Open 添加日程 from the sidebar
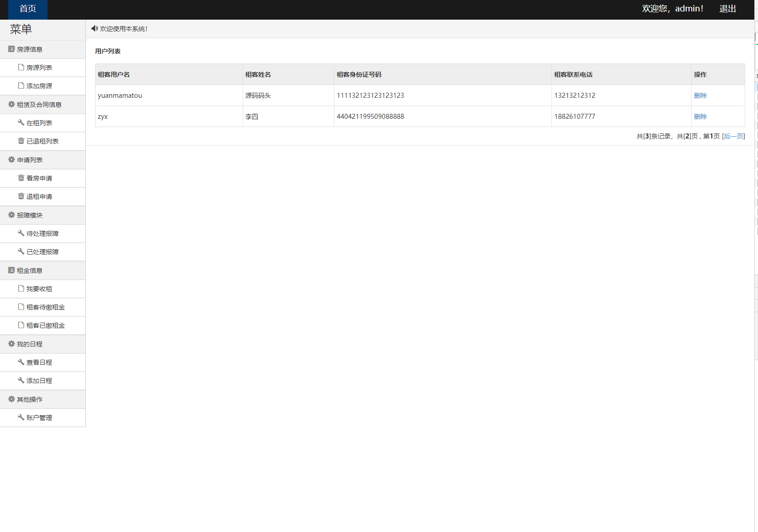The height and width of the screenshot is (532, 758). tap(42, 381)
